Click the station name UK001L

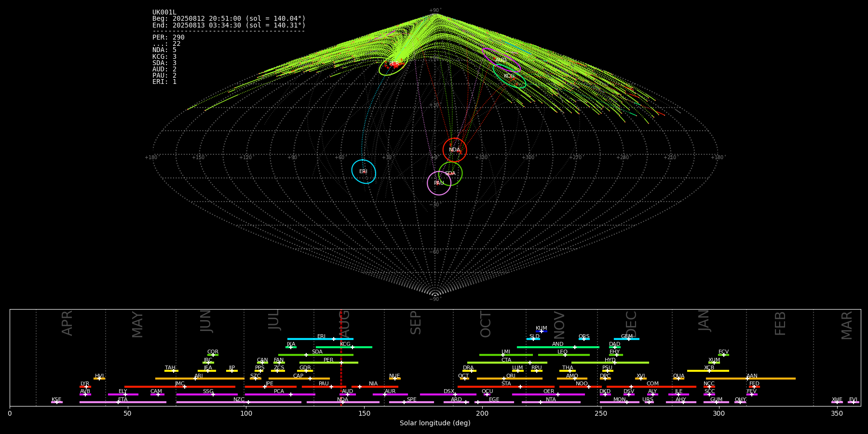164,13
